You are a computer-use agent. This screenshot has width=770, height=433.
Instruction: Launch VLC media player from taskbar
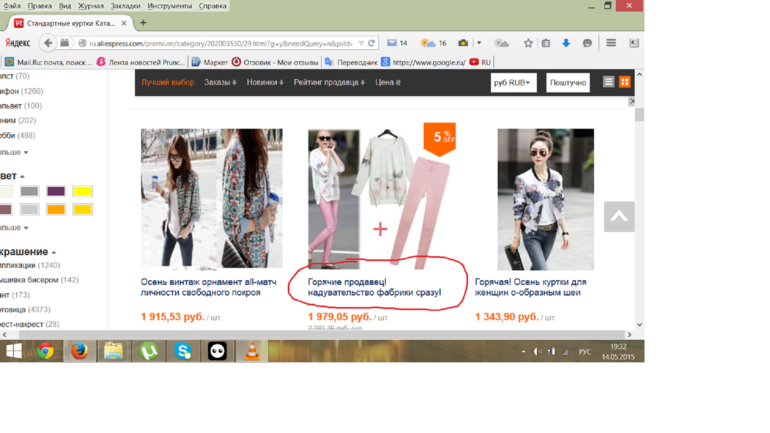(x=253, y=351)
